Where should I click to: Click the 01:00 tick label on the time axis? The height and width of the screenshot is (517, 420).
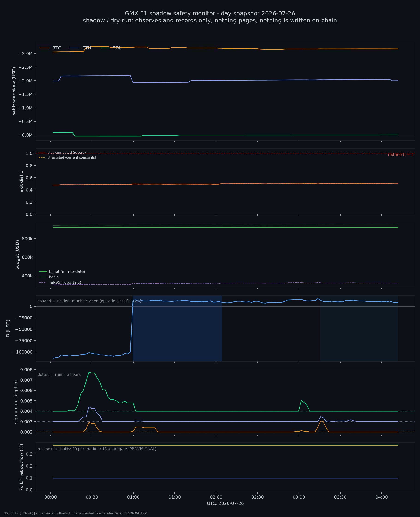(133, 497)
